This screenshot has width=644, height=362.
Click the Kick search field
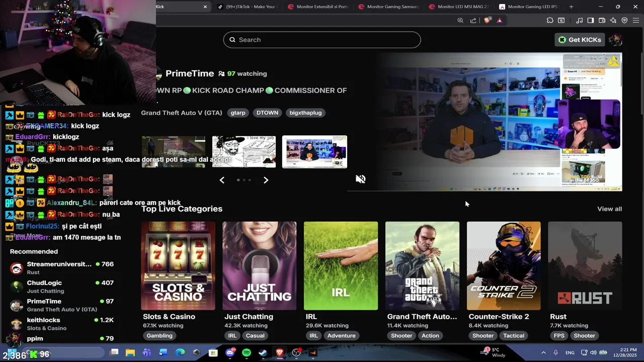(322, 40)
